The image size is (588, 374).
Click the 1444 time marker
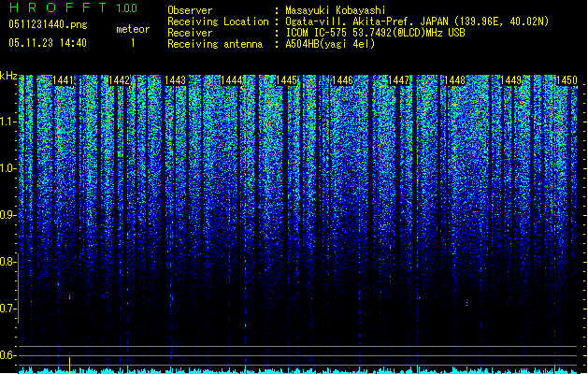[x=232, y=80]
